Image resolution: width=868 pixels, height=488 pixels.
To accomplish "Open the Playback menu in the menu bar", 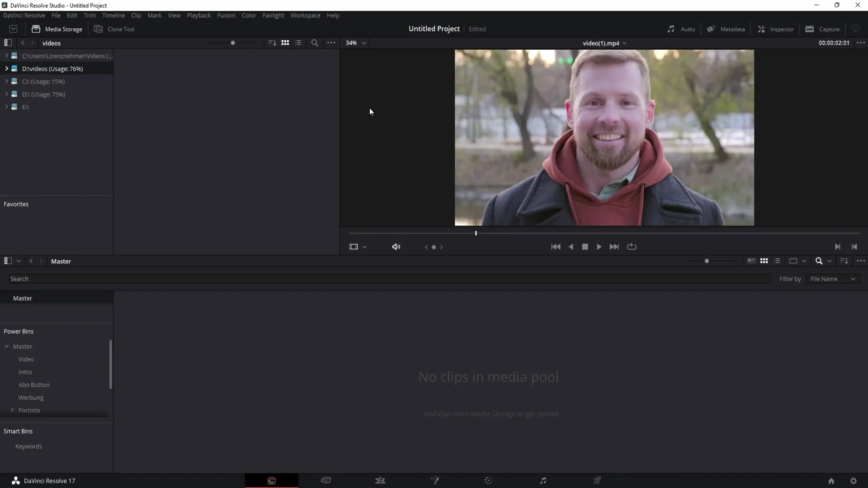I will 199,15.
